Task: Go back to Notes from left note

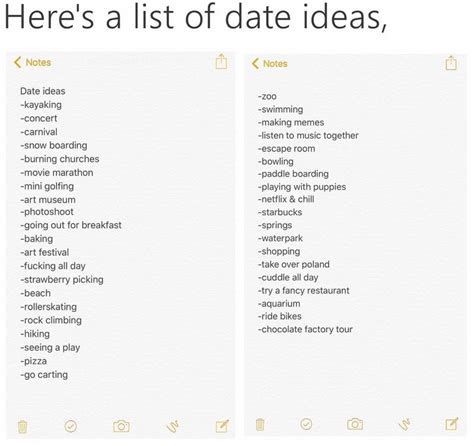Action: (x=33, y=62)
